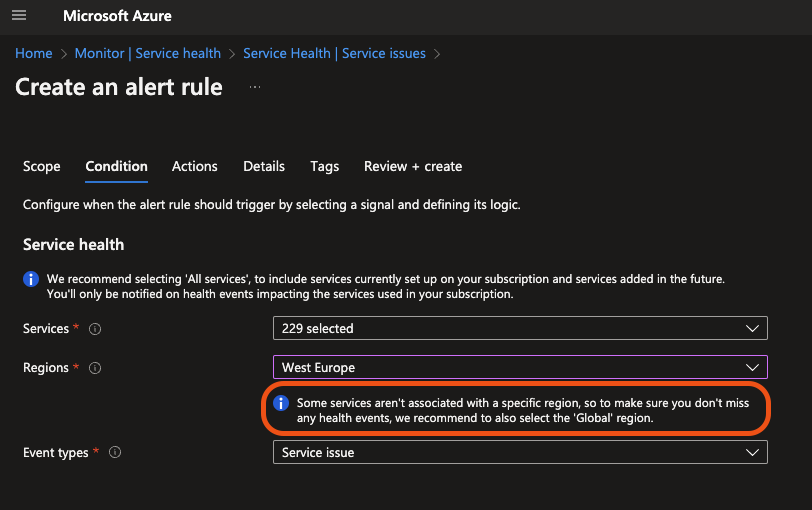
Task: Navigate to Home breadcrumb link
Action: click(34, 53)
